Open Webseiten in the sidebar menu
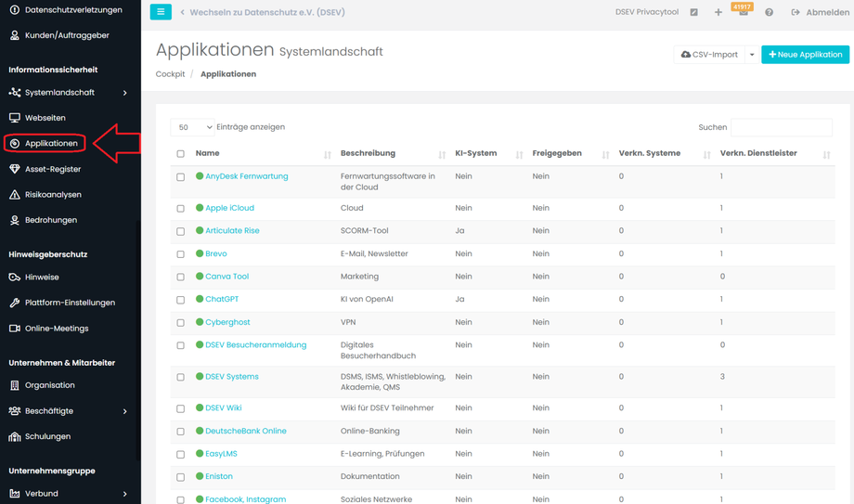This screenshot has height=504, width=854. pyautogui.click(x=45, y=118)
